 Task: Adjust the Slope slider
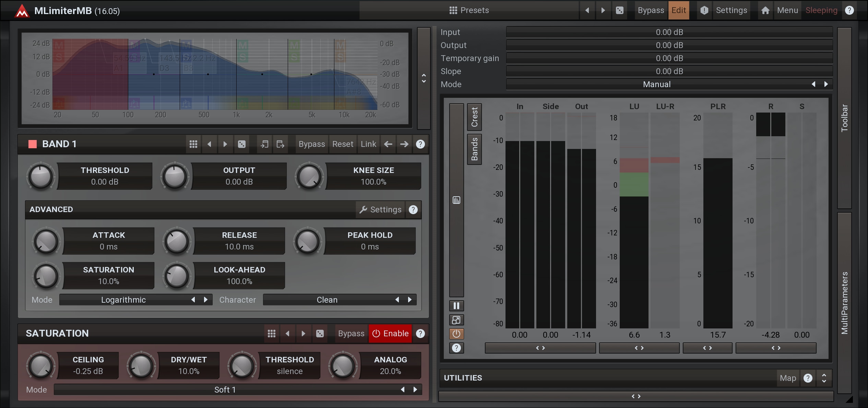pos(669,71)
